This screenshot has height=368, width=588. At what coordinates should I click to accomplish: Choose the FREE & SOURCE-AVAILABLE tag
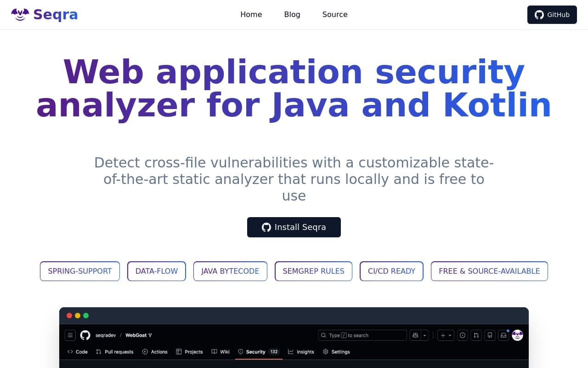click(x=489, y=271)
